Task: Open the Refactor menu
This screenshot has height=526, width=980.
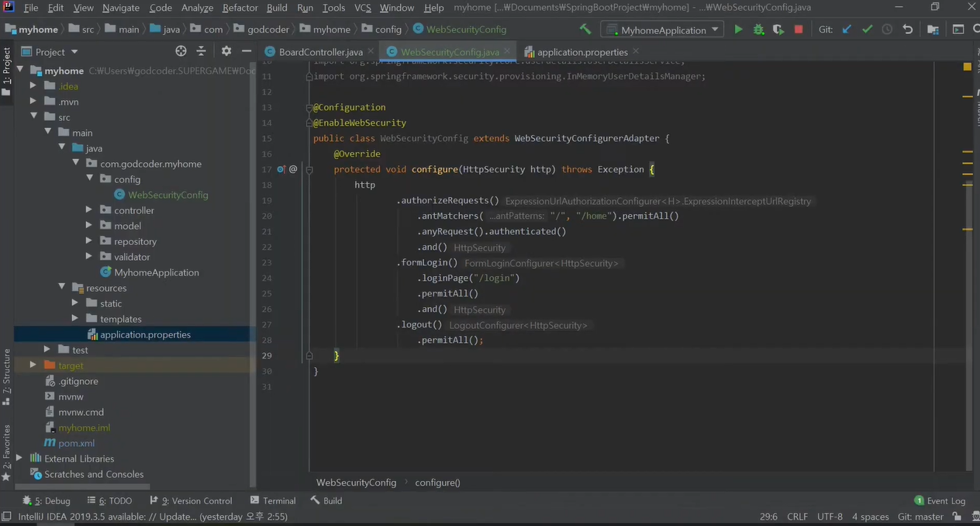Action: (240, 8)
